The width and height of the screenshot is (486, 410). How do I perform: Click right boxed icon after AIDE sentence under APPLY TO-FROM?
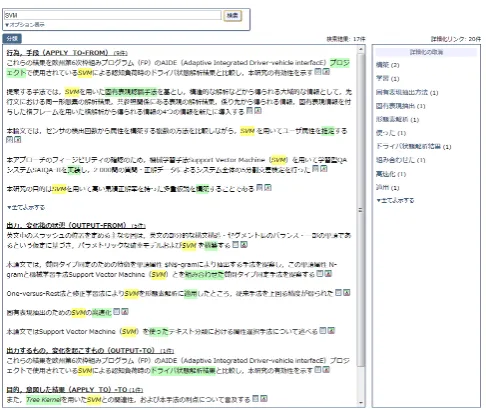pos(326,72)
